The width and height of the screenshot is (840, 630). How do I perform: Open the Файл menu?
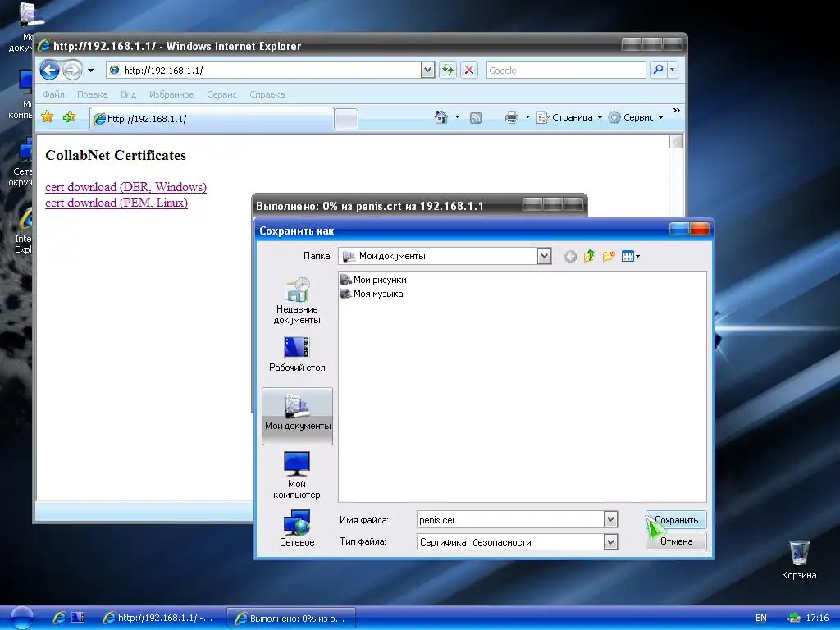[x=53, y=94]
